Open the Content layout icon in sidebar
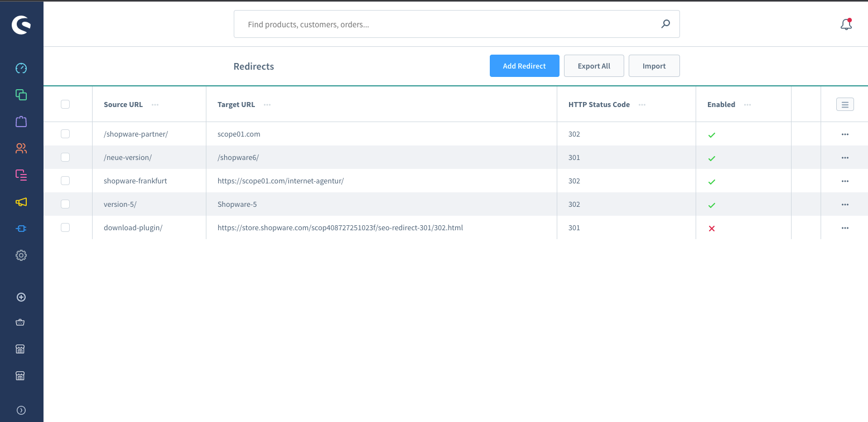 (x=21, y=175)
